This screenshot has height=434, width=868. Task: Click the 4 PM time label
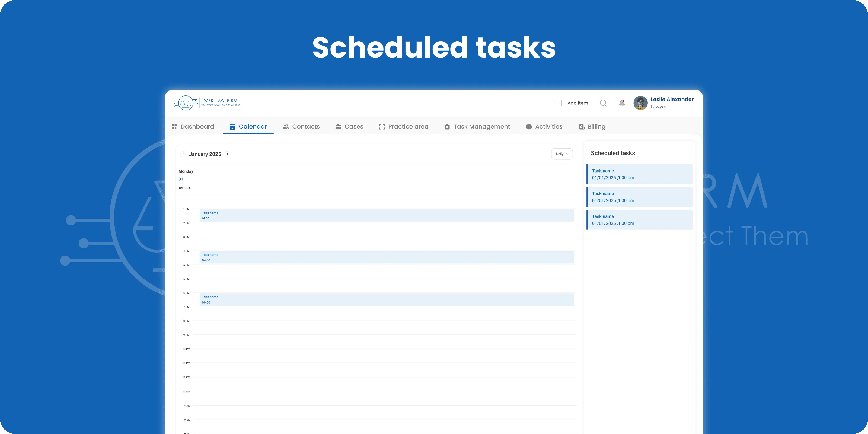[x=186, y=251]
